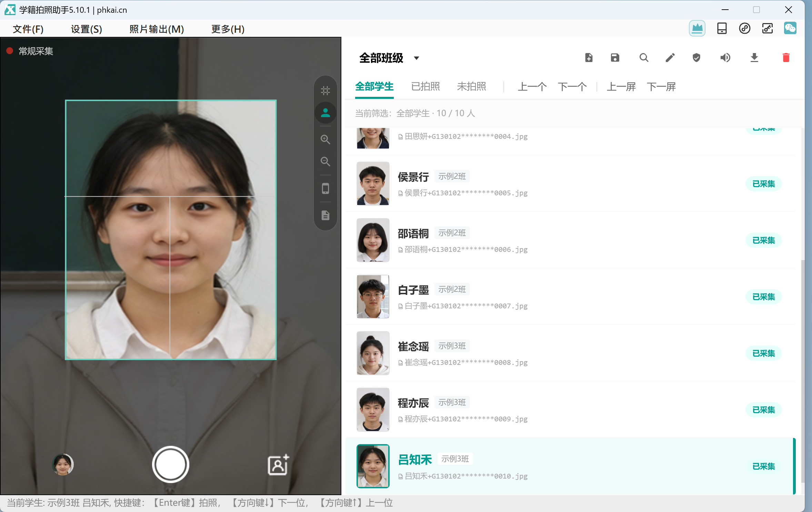Click 崔念瑶's photo thumbnail
The image size is (812, 512).
coord(373,353)
